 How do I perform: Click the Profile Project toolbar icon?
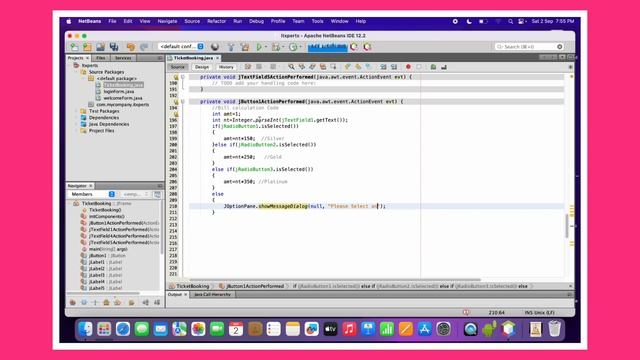(293, 47)
